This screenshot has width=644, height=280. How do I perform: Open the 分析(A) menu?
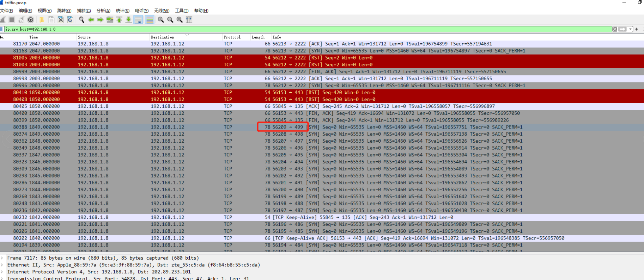point(103,11)
